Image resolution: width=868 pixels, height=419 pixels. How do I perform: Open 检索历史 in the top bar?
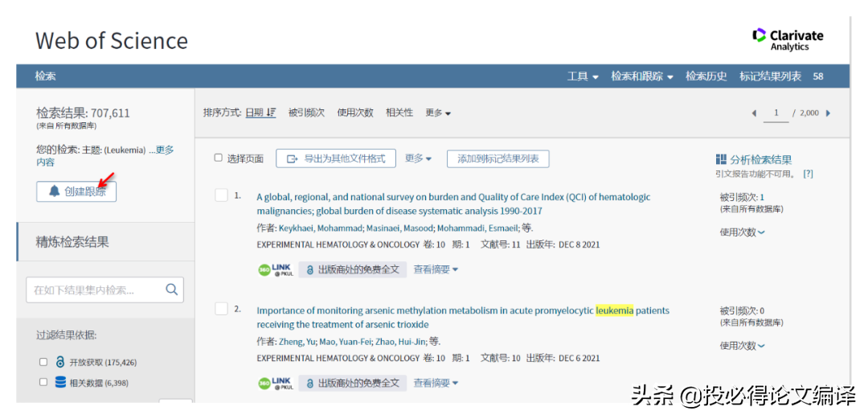pyautogui.click(x=706, y=76)
